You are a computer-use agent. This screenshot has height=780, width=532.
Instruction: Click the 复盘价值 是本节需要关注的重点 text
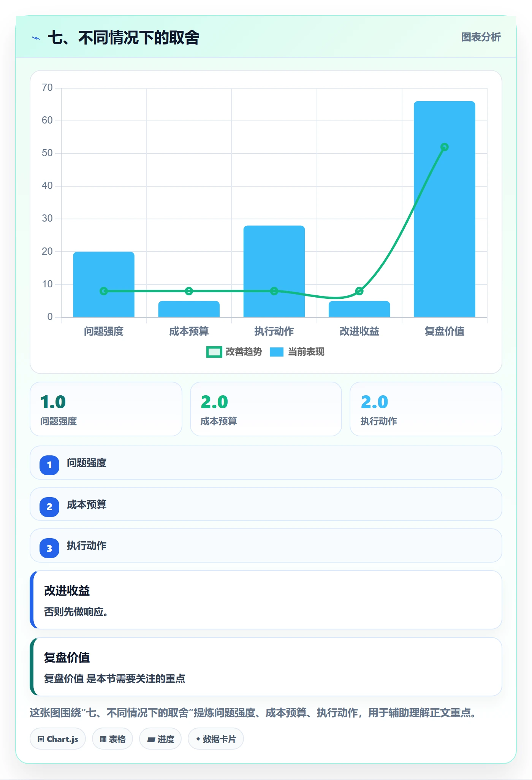click(x=115, y=679)
